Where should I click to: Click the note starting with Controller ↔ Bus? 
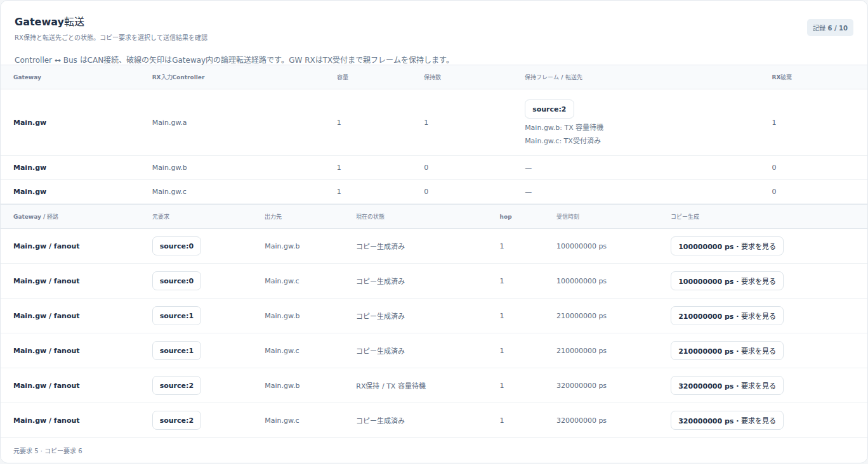click(233, 60)
